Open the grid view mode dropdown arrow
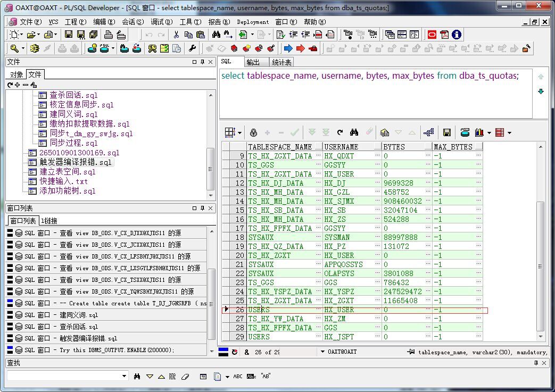555x392 pixels. [x=239, y=132]
